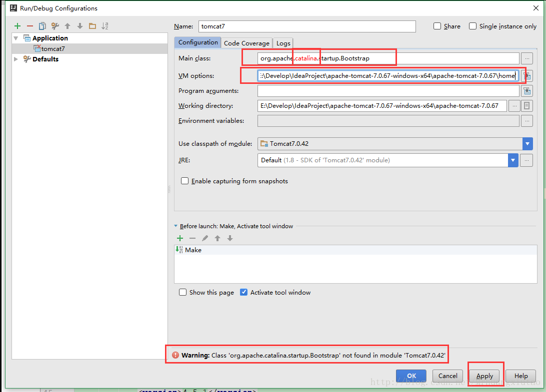Image resolution: width=546 pixels, height=392 pixels.
Task: Create new configuration folder
Action: 92,26
